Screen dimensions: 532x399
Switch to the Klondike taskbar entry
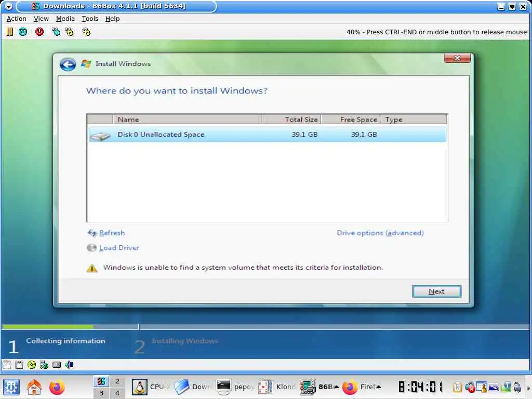276,387
